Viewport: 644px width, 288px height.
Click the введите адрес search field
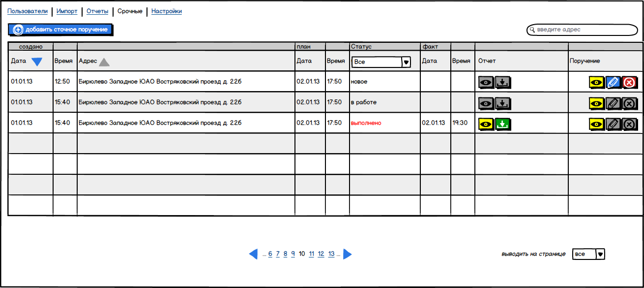(583, 30)
